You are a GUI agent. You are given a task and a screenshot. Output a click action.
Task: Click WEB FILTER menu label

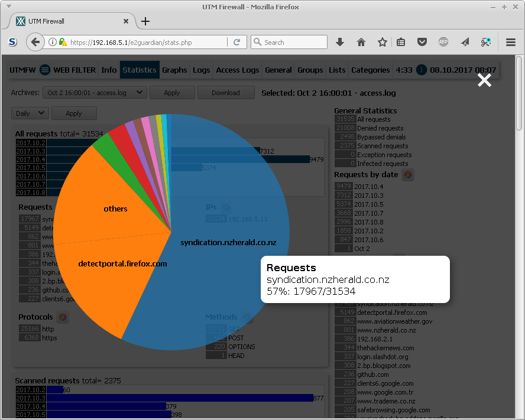click(x=74, y=70)
